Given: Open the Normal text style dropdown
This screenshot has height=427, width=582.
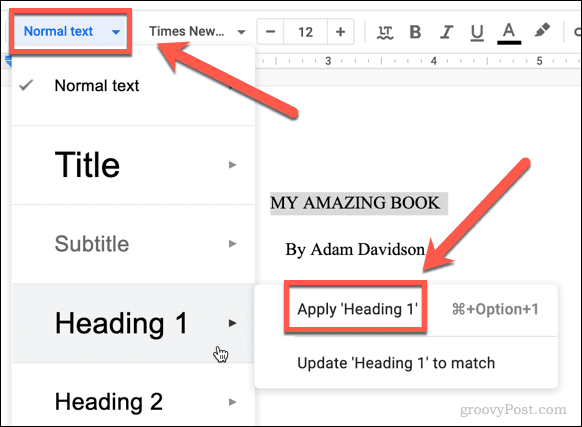Looking at the screenshot, I should click(71, 32).
